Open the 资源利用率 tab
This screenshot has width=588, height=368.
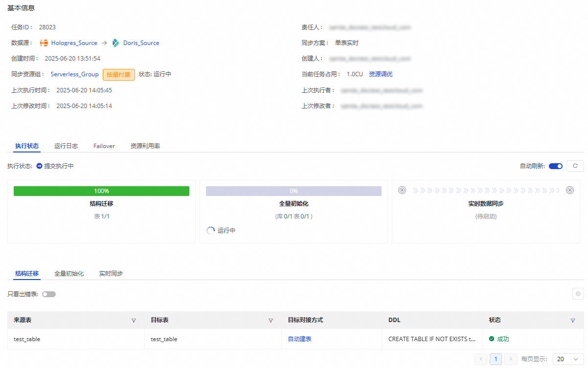[x=145, y=146]
